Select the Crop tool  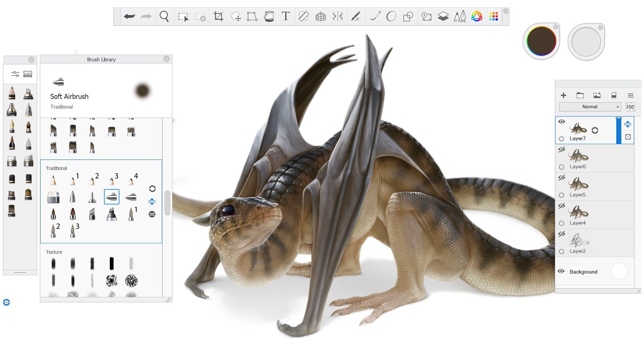click(x=218, y=16)
